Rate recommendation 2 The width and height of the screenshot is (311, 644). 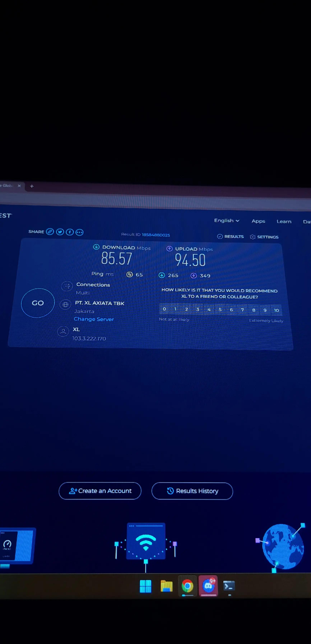click(x=186, y=309)
